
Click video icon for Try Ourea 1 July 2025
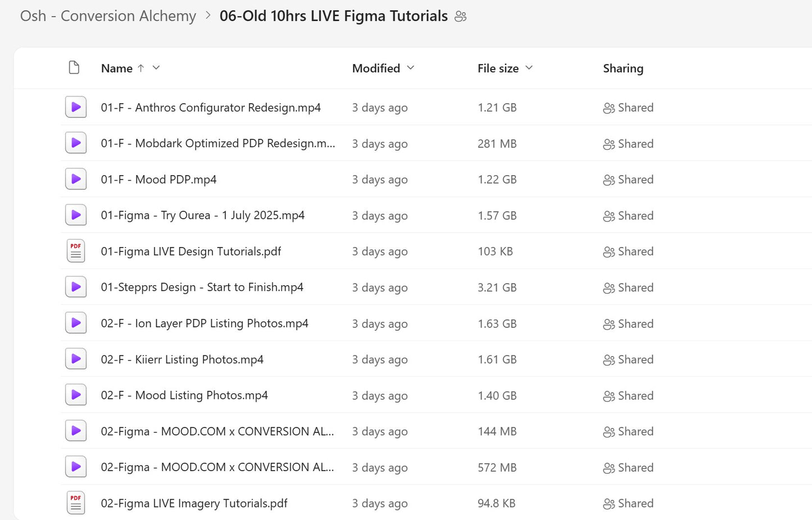(x=76, y=215)
